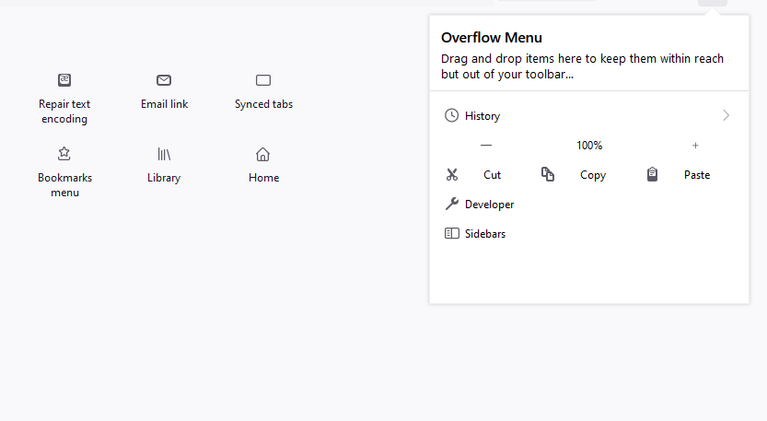Open the Bookmarks menu star icon

pos(64,154)
